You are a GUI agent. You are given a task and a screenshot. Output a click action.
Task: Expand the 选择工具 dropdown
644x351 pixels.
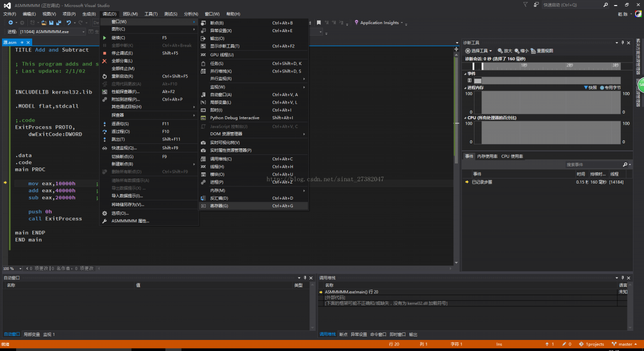[478, 51]
